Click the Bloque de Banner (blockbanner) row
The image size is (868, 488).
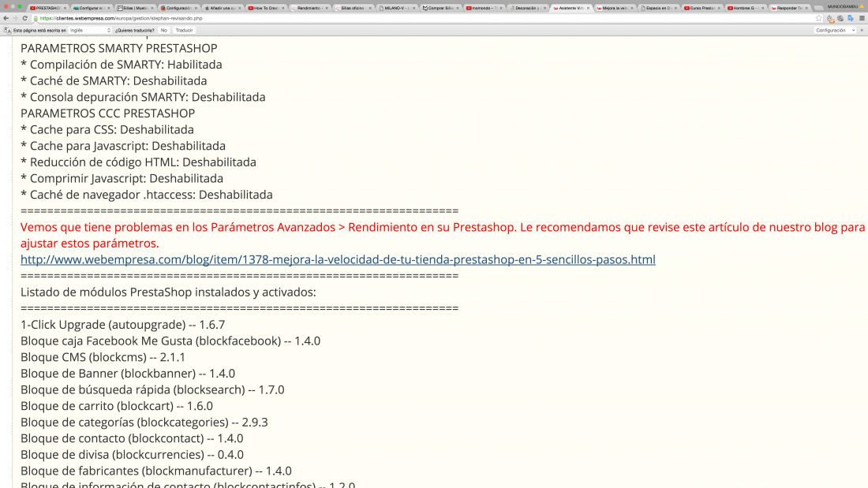(x=128, y=374)
